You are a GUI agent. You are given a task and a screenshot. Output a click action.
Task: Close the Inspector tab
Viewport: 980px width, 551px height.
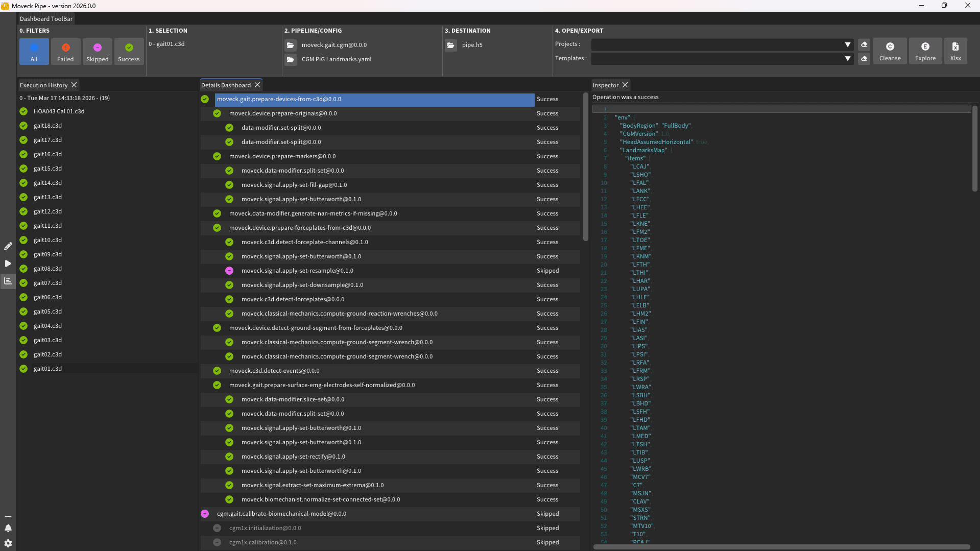(625, 85)
